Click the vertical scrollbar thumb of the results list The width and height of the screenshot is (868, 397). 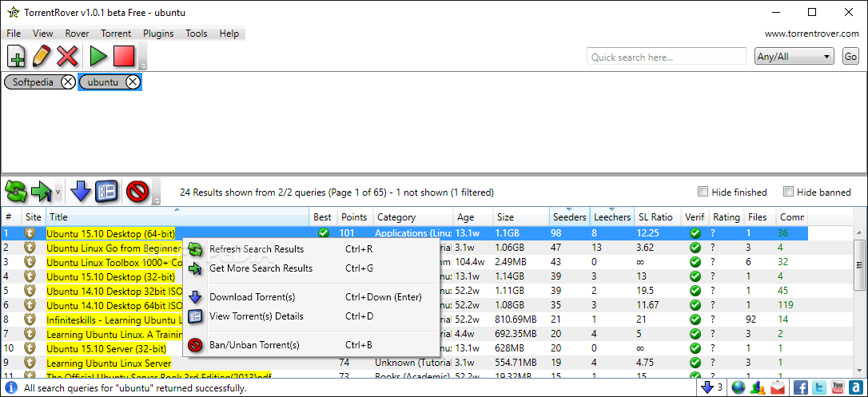(x=860, y=264)
